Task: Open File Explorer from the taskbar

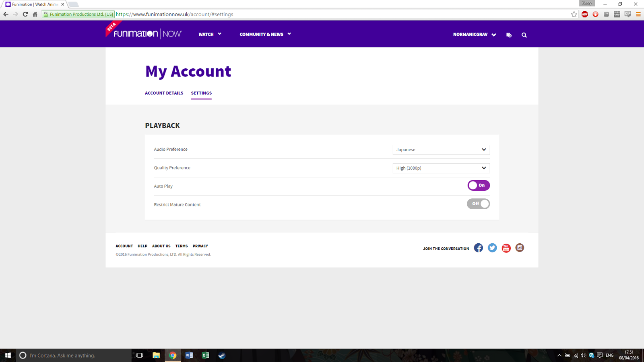Action: click(156, 355)
